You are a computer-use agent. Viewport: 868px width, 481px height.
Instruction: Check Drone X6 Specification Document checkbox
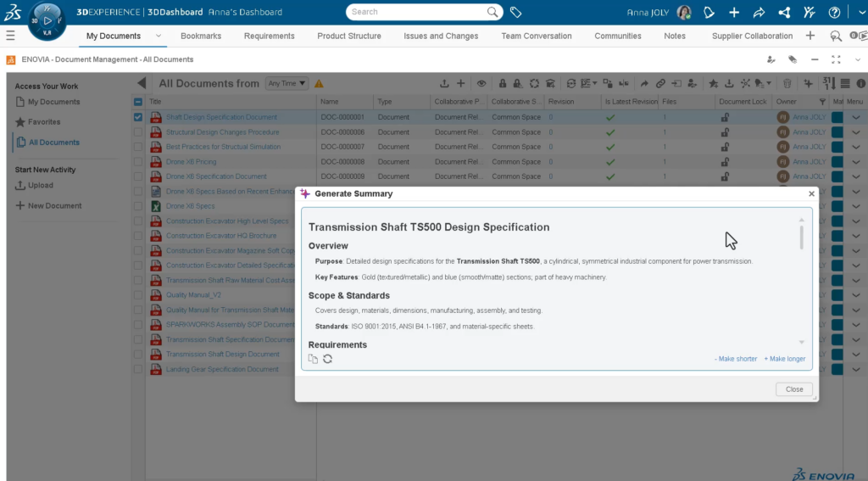click(138, 176)
